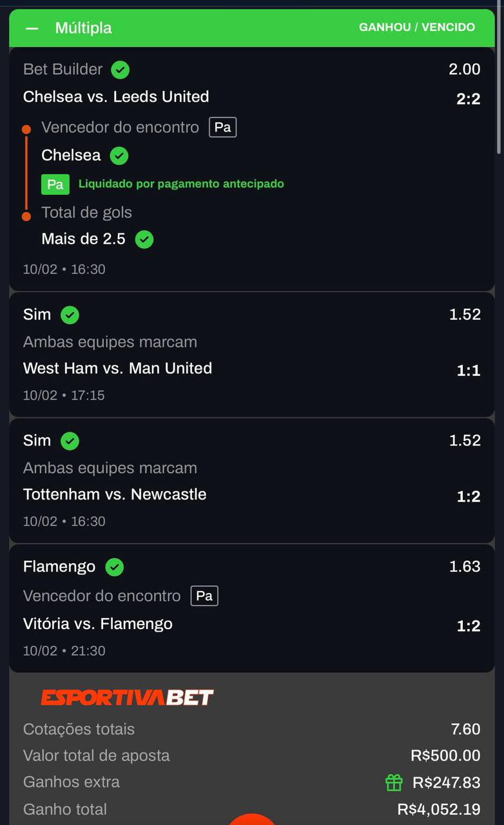Click the green checkmark beside Bet Builder

point(120,69)
